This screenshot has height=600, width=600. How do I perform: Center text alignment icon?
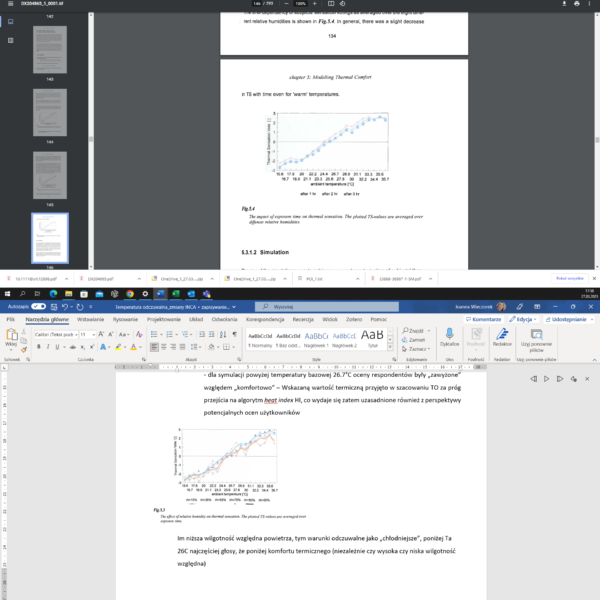(164, 347)
